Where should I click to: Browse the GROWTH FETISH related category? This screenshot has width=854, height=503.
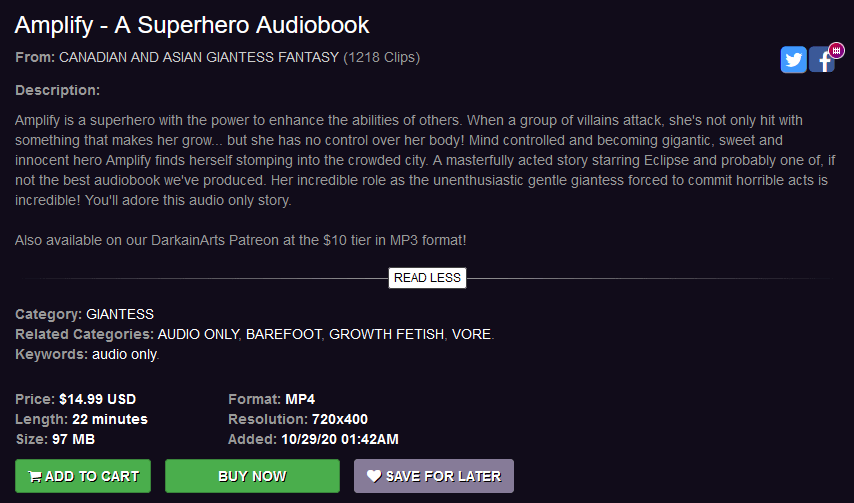tap(386, 334)
